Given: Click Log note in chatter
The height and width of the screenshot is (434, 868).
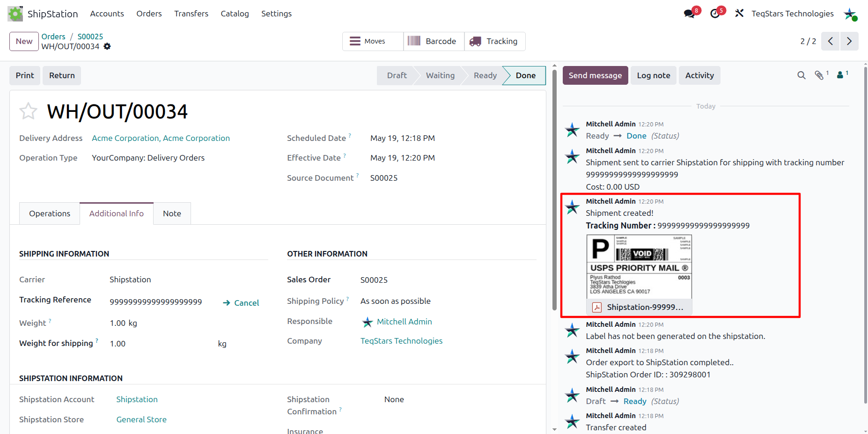Looking at the screenshot, I should pyautogui.click(x=654, y=75).
